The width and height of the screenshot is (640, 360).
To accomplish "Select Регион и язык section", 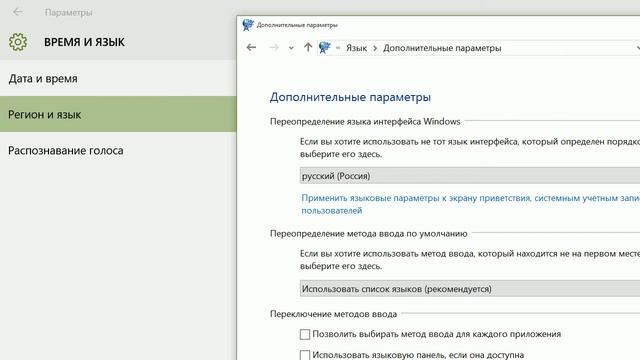I will [118, 114].
